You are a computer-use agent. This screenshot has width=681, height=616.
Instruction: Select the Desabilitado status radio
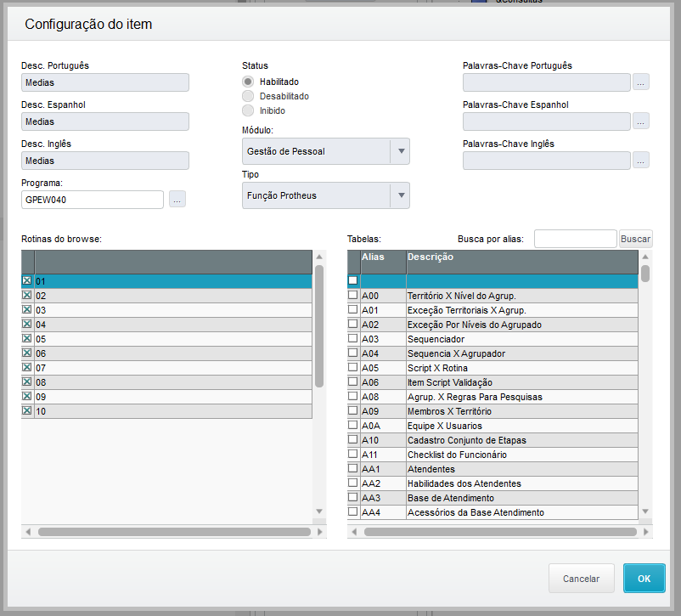(x=248, y=96)
